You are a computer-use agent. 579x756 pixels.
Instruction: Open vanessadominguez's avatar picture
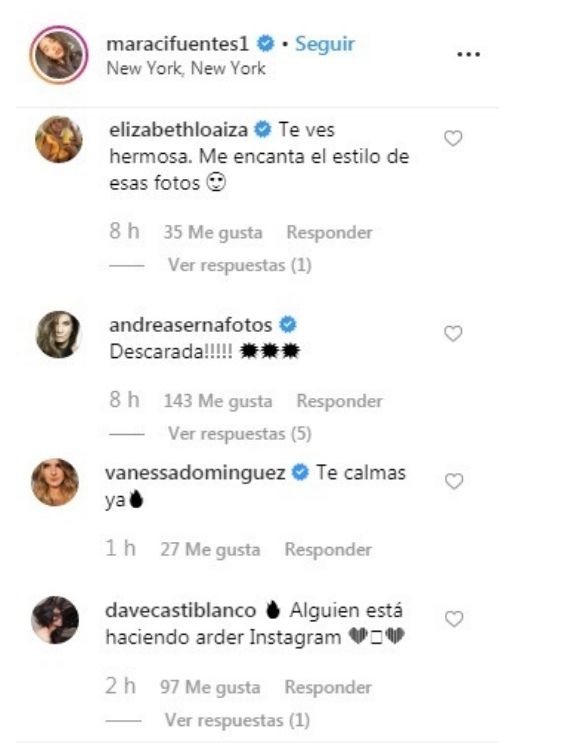point(55,482)
